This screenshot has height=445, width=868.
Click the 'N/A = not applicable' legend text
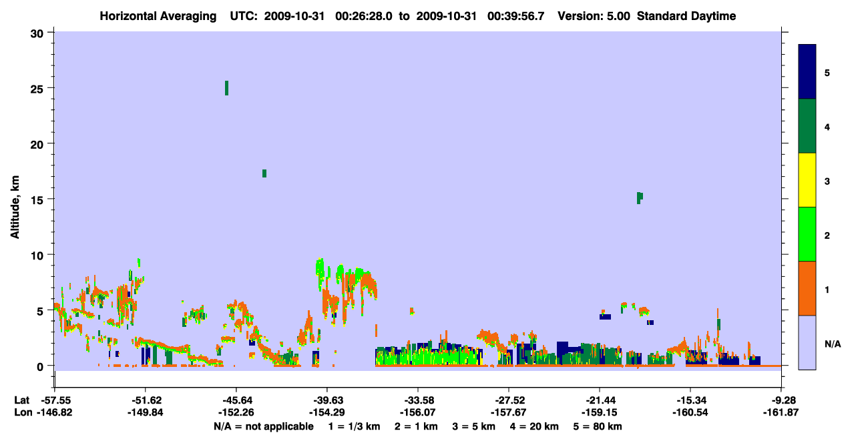tap(263, 426)
